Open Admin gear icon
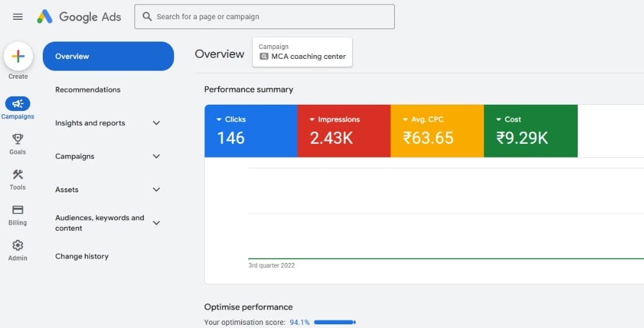 click(x=18, y=246)
